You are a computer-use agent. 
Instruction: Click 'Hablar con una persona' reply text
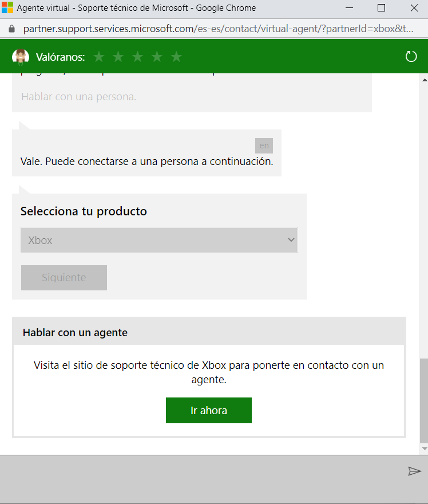pyautogui.click(x=79, y=97)
